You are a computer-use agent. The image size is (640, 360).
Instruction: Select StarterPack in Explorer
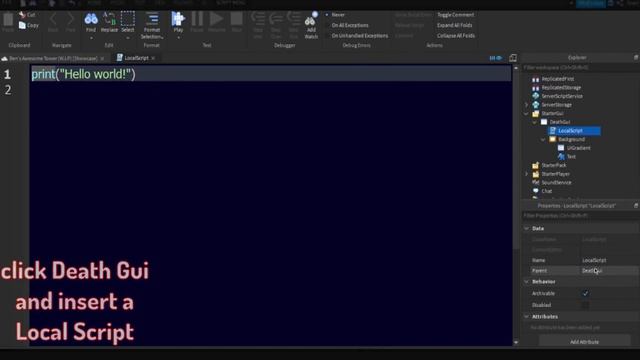(553, 165)
